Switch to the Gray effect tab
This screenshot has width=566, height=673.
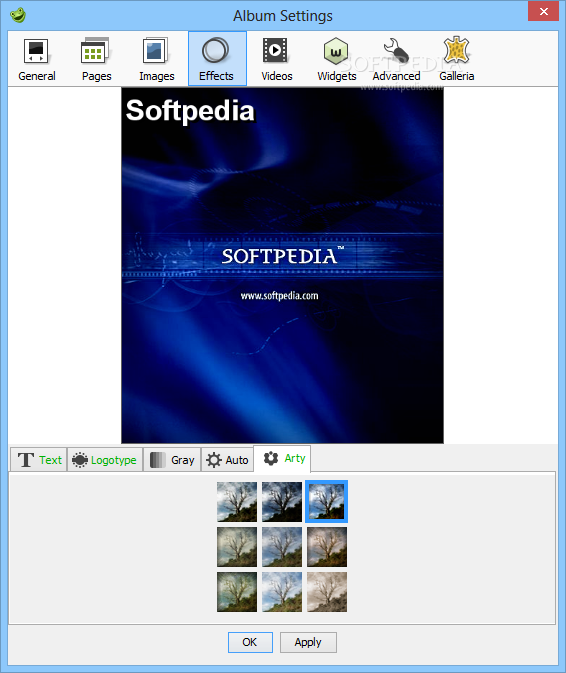point(172,460)
